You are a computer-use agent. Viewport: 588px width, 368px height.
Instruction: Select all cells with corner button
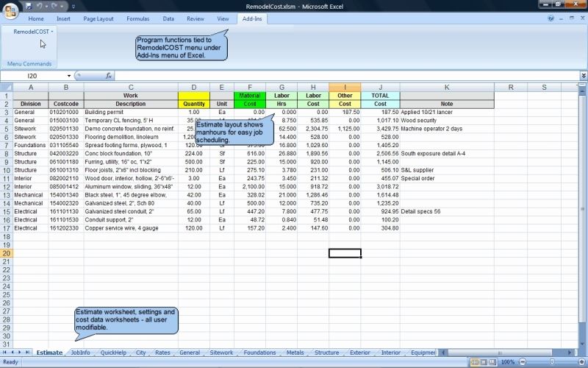coord(7,87)
